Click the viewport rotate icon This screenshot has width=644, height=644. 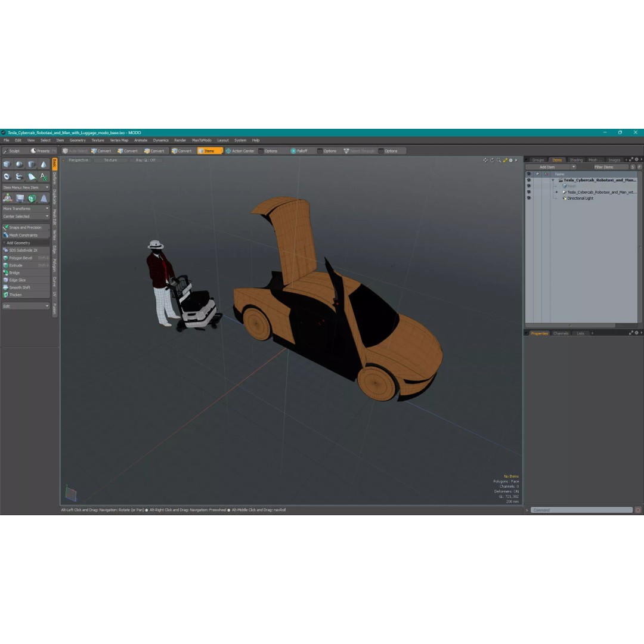coord(492,160)
